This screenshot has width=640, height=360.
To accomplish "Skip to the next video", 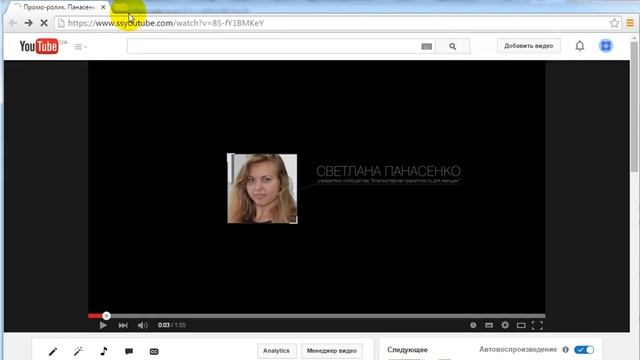I will [123, 325].
